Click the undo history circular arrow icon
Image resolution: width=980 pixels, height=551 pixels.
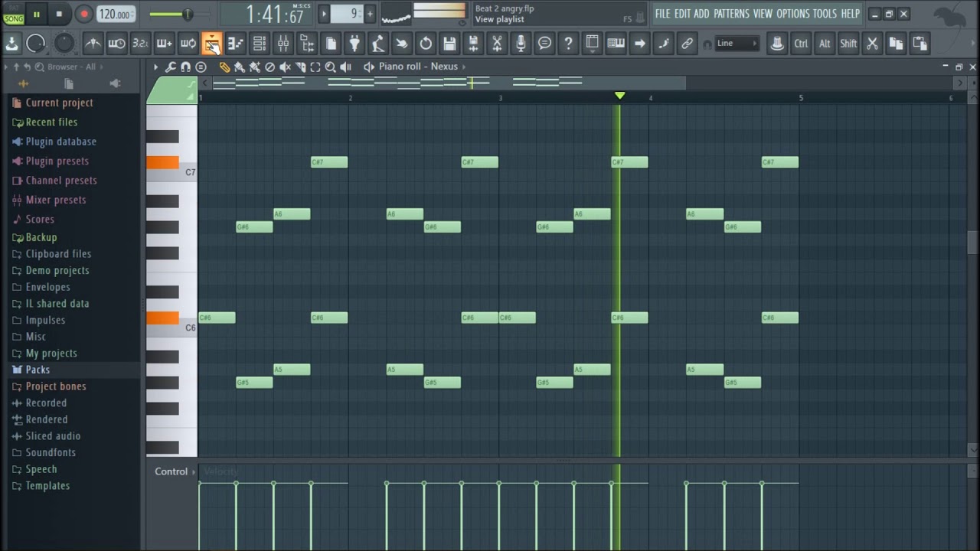pos(426,44)
